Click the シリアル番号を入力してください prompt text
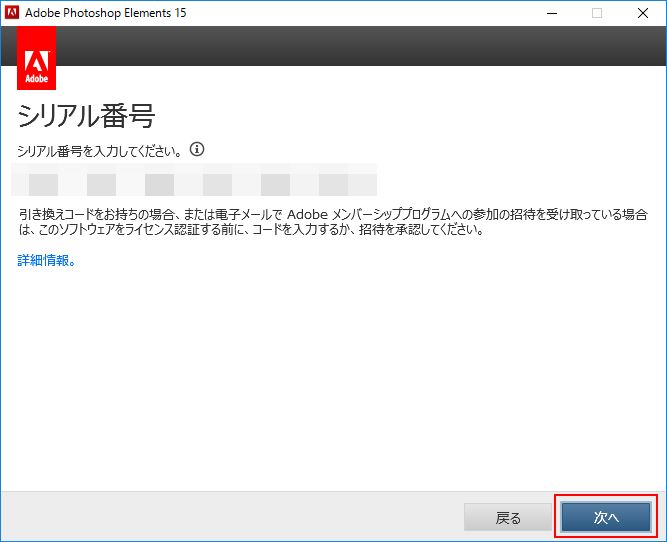 click(x=100, y=151)
